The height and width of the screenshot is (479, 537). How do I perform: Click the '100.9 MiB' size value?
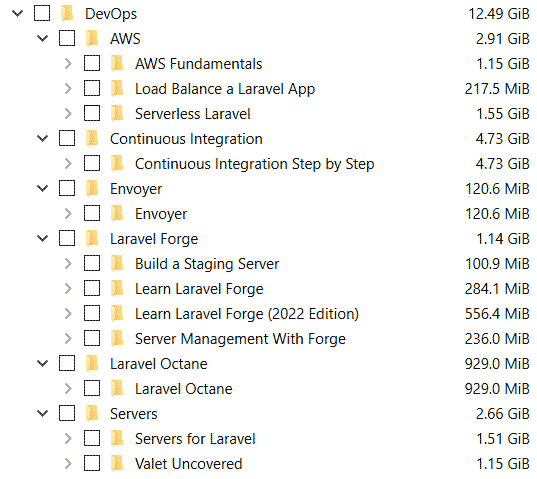coord(497,264)
